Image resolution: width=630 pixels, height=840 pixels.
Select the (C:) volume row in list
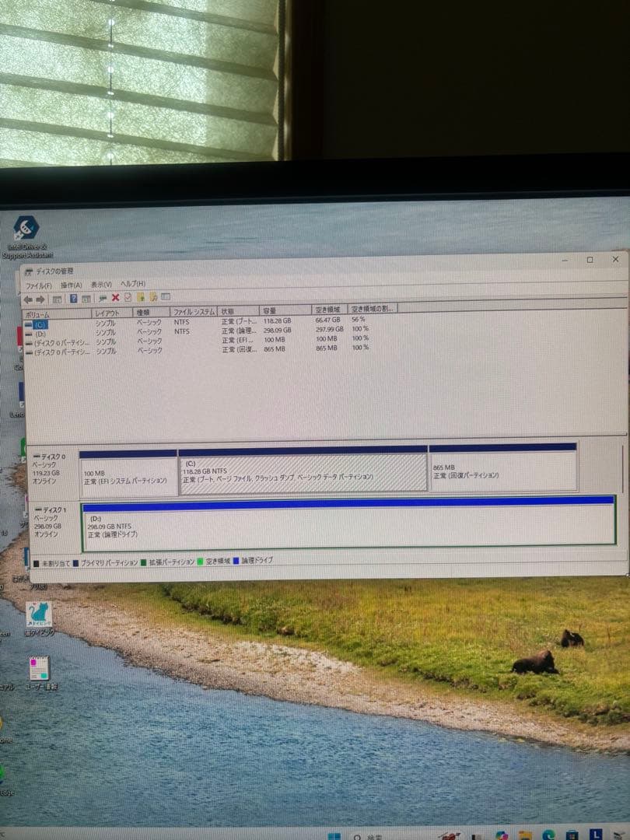tap(40, 324)
